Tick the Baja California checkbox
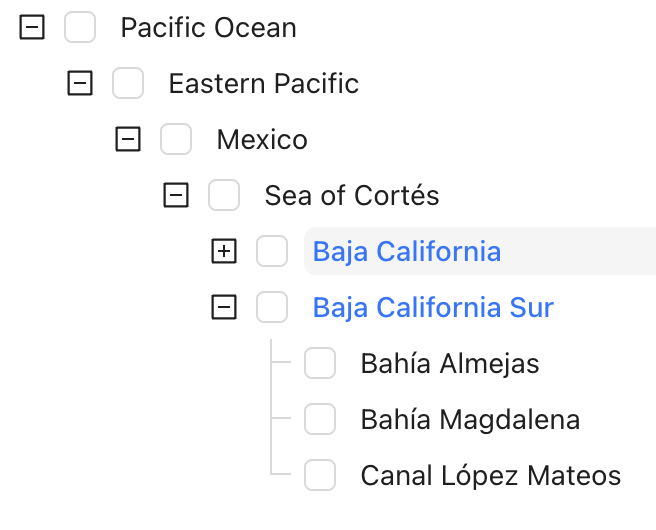The width and height of the screenshot is (656, 530). pyautogui.click(x=272, y=252)
